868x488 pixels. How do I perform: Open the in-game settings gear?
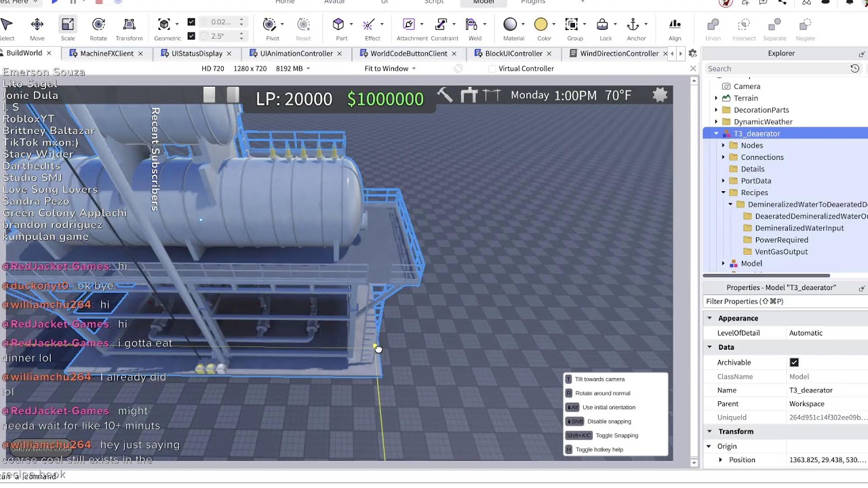(660, 96)
